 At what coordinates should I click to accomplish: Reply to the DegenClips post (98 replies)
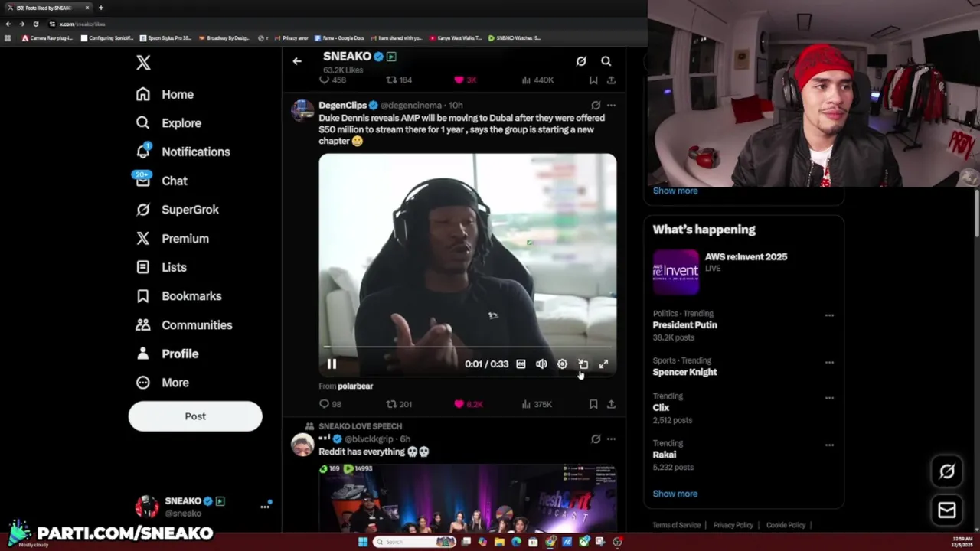tap(330, 404)
